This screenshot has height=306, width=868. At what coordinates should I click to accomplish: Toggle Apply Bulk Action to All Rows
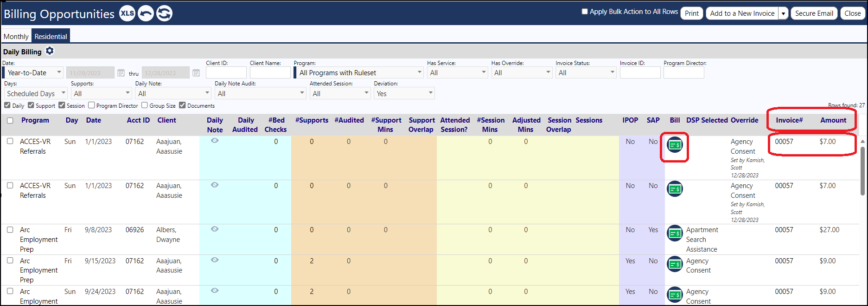point(585,12)
